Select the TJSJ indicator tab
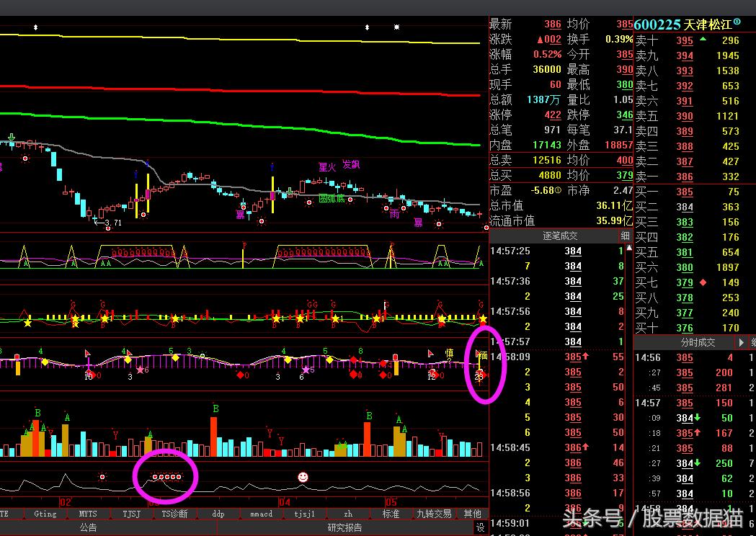 coord(132,514)
